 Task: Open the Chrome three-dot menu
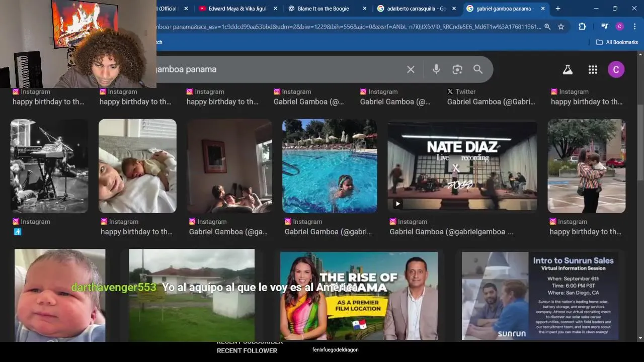point(634,27)
